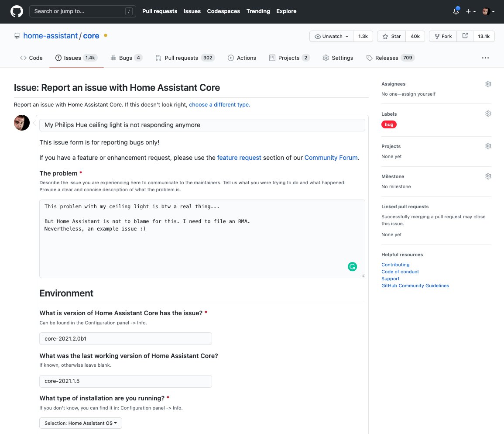Image resolution: width=504 pixels, height=434 pixels.
Task: Open the Projects gear settings in sidebar
Action: tap(488, 146)
